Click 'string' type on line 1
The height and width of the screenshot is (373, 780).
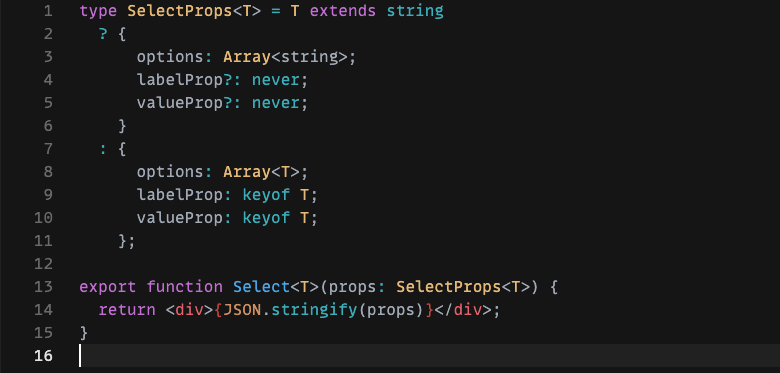click(415, 11)
